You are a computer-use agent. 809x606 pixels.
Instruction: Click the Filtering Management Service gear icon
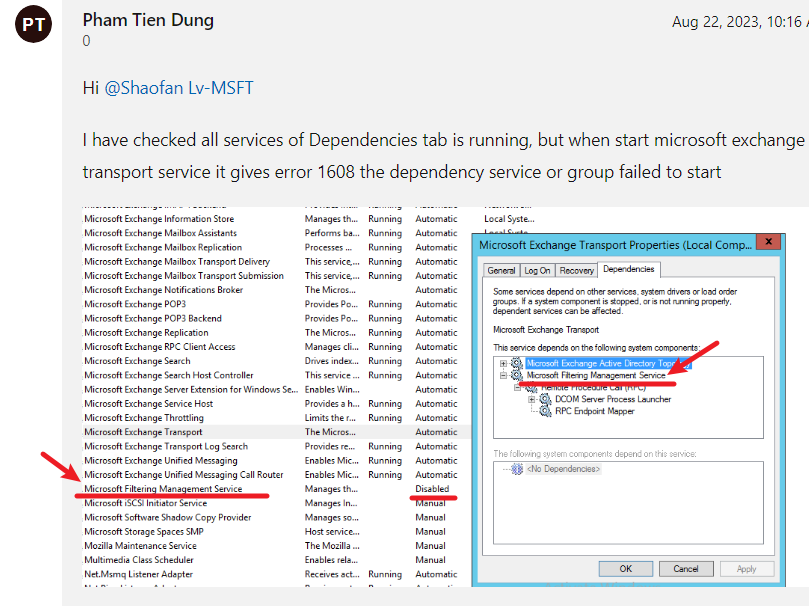[516, 375]
